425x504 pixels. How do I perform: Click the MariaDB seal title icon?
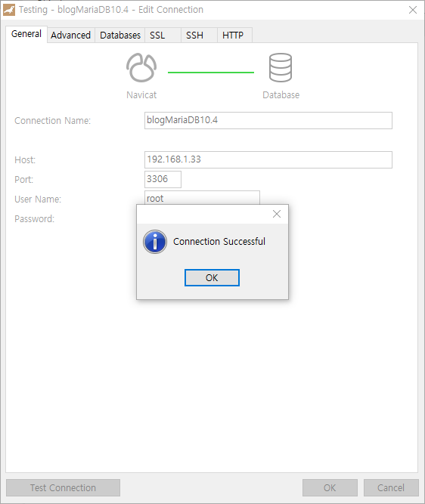coord(9,10)
